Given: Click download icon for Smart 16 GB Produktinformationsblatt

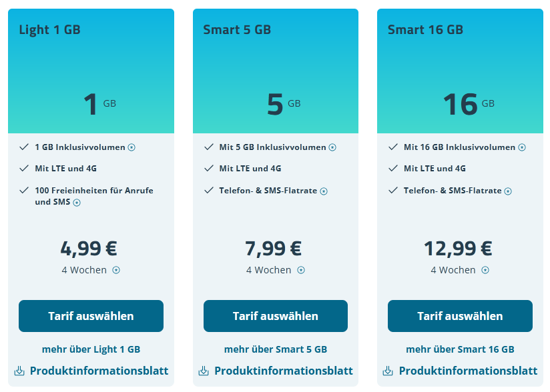Looking at the screenshot, I should click(x=388, y=371).
